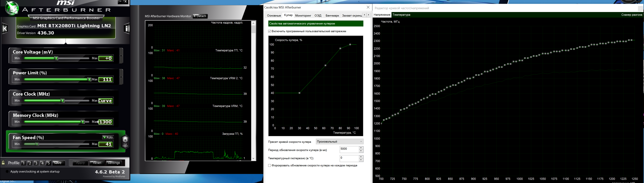Select profile slot 3
This screenshot has height=183, width=644.
36,163
